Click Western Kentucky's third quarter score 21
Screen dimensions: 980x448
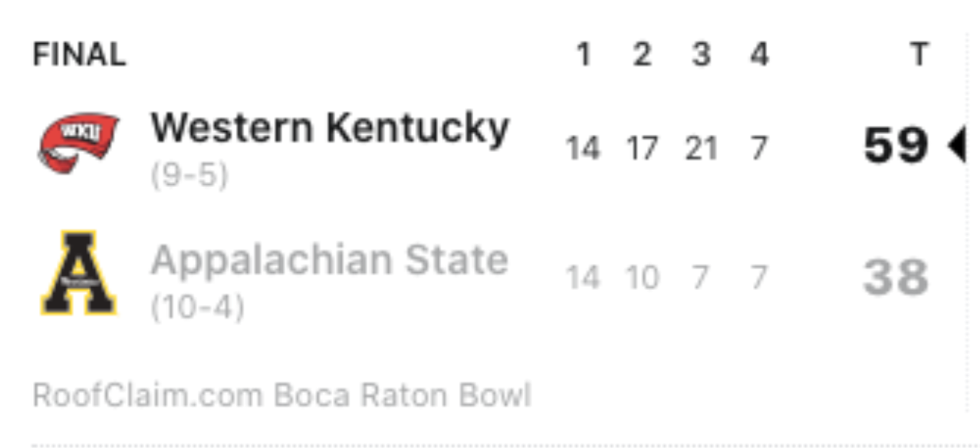(x=701, y=148)
